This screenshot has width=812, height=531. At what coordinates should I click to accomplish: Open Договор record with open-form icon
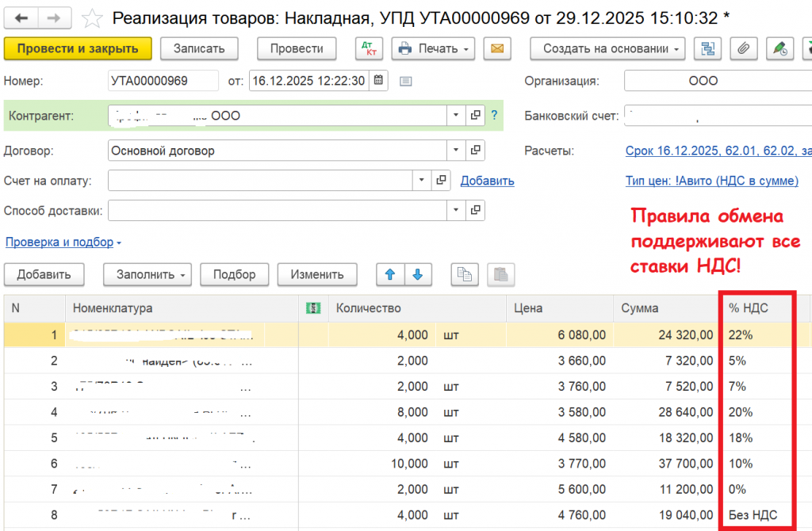click(x=476, y=151)
